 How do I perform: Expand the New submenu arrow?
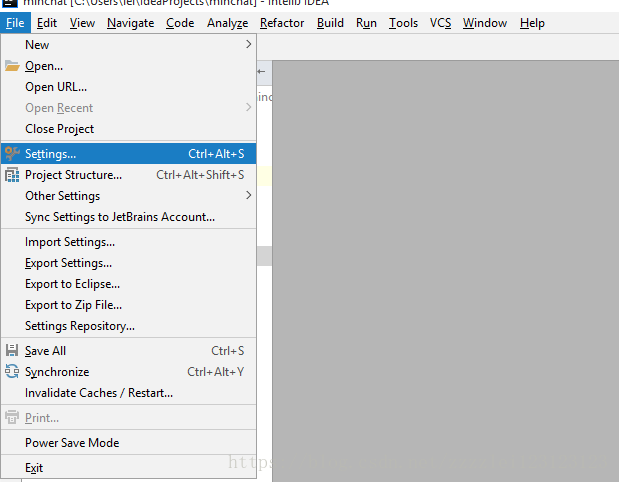click(248, 44)
